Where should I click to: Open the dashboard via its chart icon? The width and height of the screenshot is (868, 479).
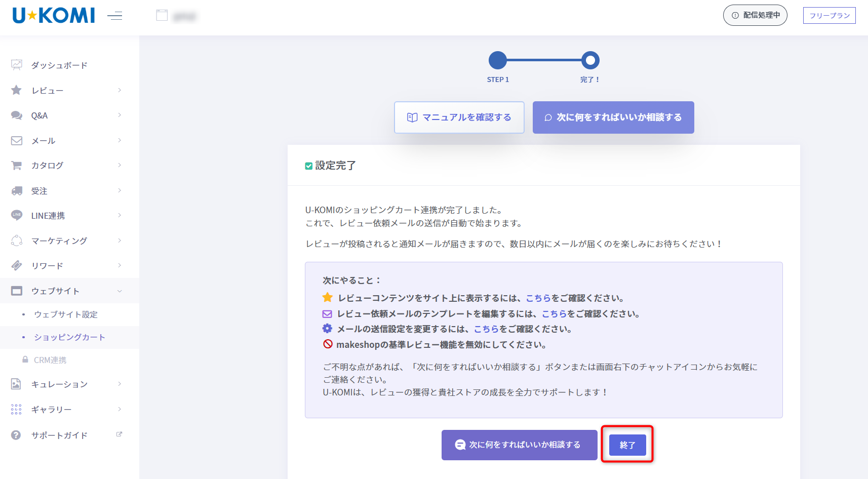(16, 65)
